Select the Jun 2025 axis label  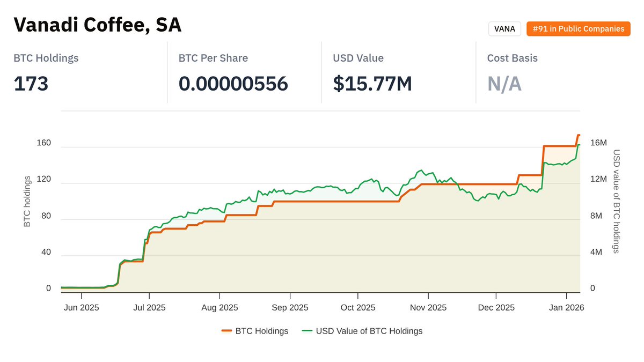click(82, 307)
